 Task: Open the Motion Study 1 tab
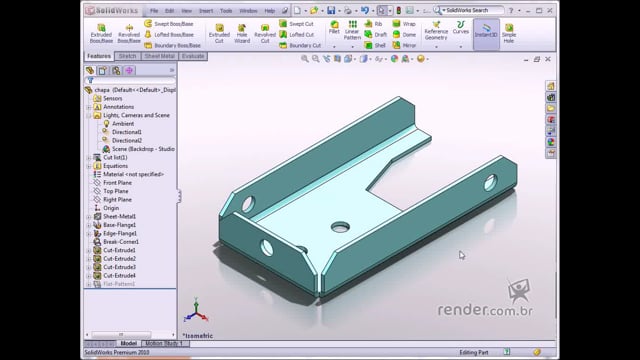click(164, 344)
